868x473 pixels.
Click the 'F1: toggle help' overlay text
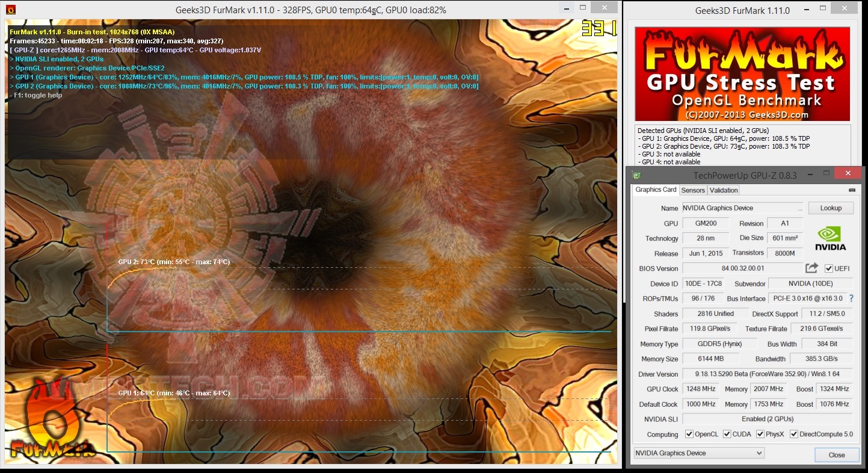tap(36, 95)
